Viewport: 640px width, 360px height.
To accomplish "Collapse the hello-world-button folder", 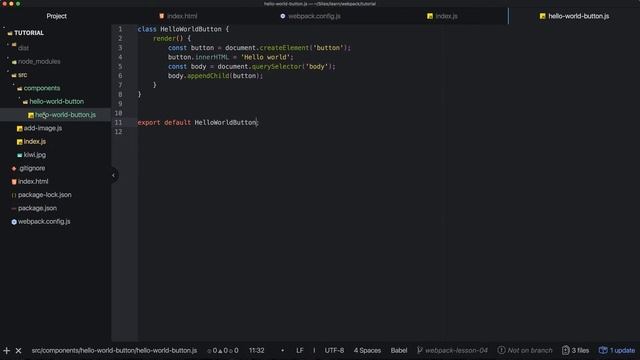I will [56, 102].
